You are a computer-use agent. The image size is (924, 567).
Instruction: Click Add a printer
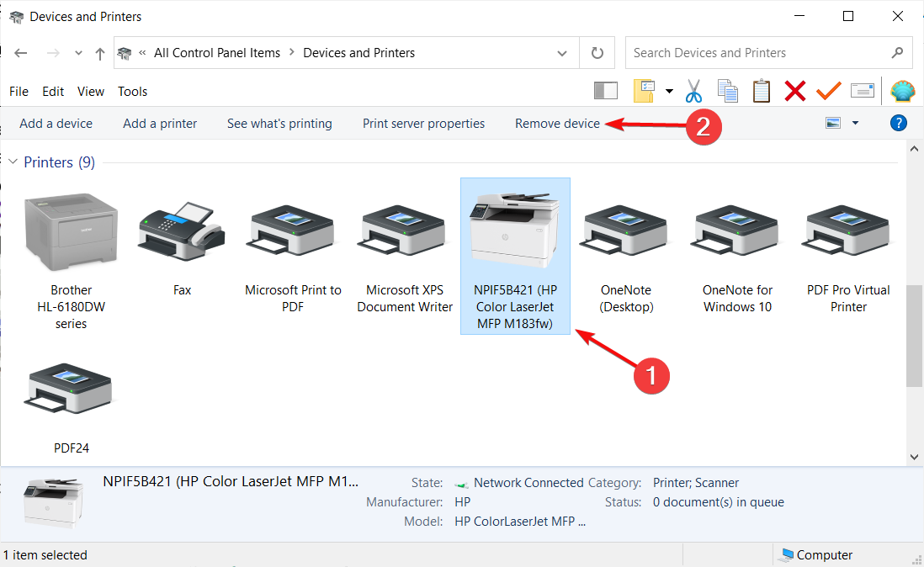pos(160,124)
